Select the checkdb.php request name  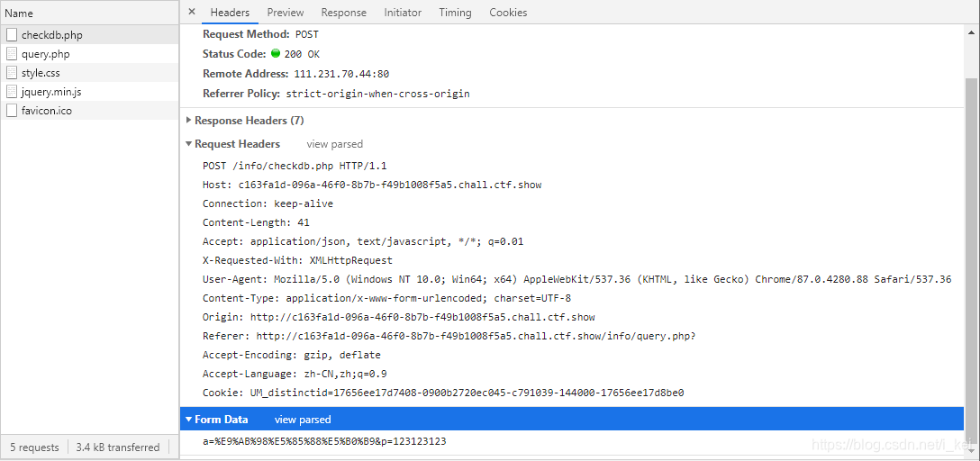coord(52,36)
